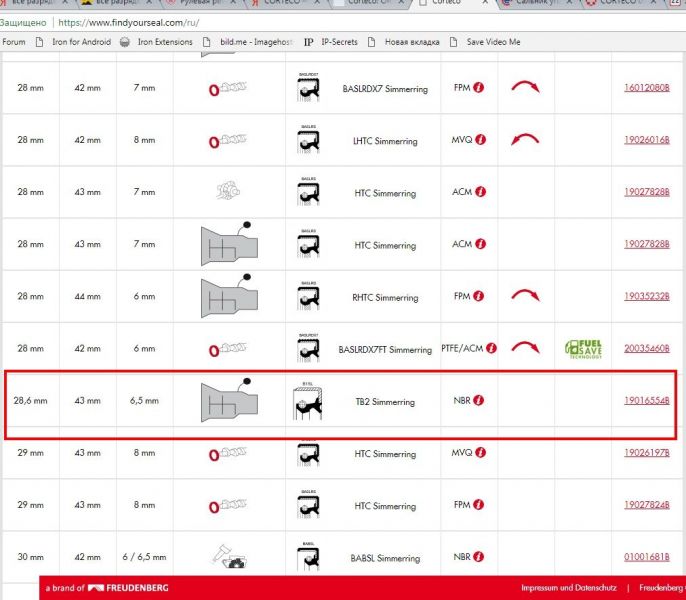Select BASLRDX7FT Simmerring text
686x600 pixels.
click(x=385, y=350)
